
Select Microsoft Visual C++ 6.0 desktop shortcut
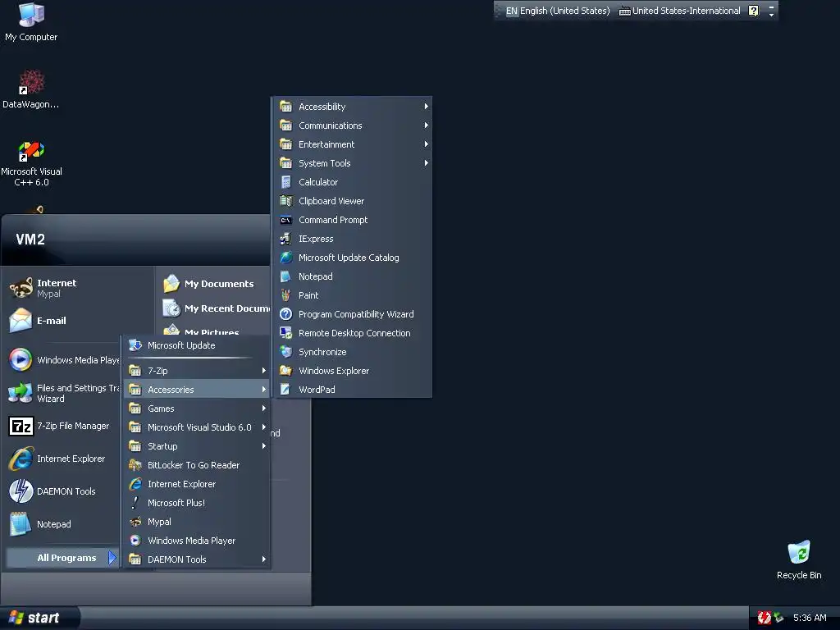[x=31, y=163]
